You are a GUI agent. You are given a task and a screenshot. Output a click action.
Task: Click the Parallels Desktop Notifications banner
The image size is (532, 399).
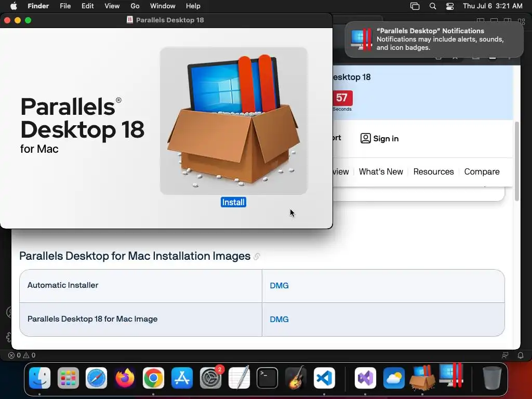(434, 39)
